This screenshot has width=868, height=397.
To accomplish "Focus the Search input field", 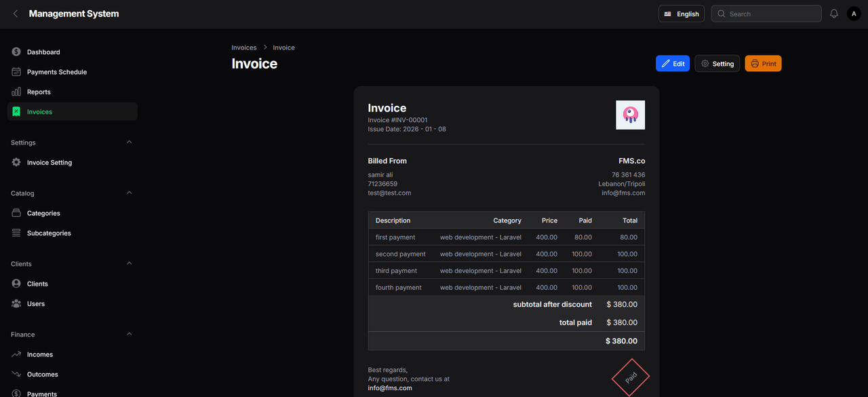I will pyautogui.click(x=766, y=14).
